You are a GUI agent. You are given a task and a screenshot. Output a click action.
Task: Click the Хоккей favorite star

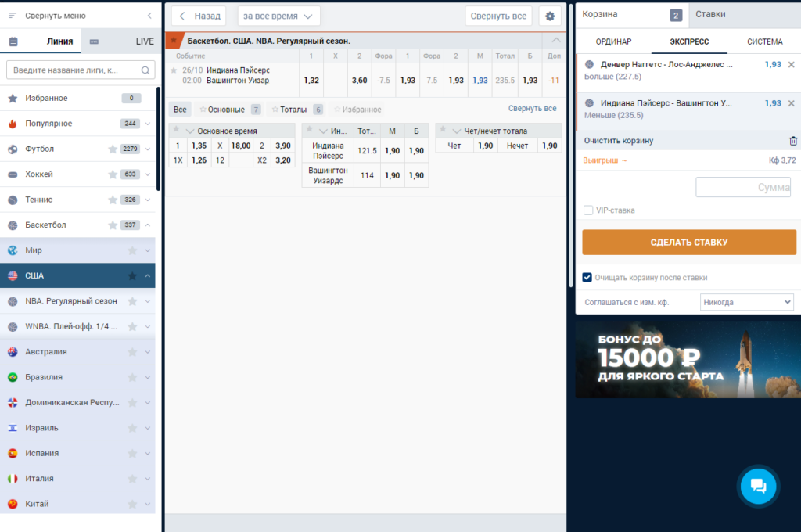click(x=113, y=174)
